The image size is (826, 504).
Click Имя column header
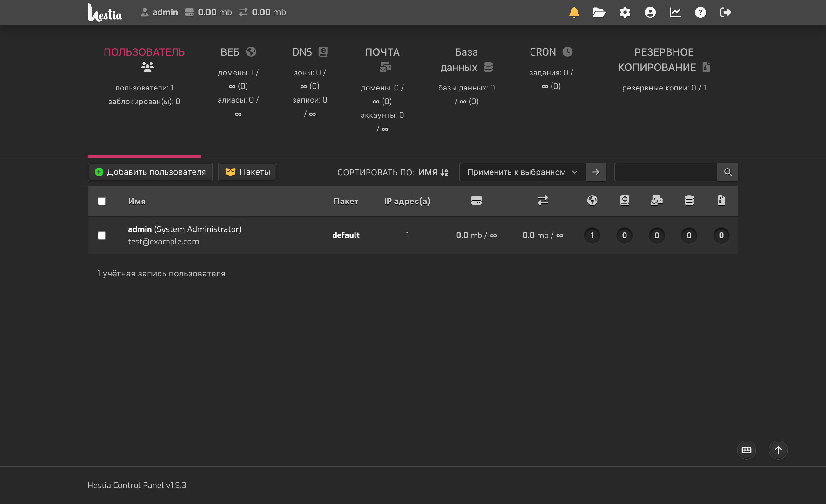(x=137, y=201)
